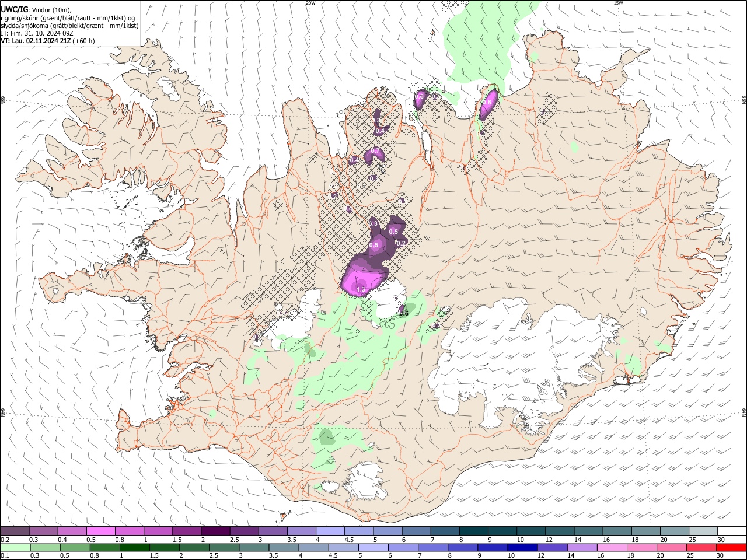Pick the pale green first swatch of lower legend

coord(15,547)
